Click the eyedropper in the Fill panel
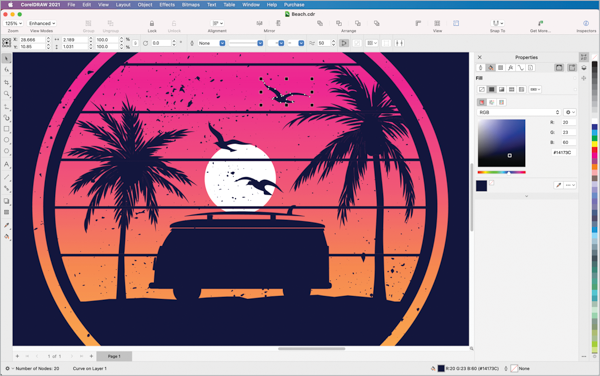 [559, 185]
